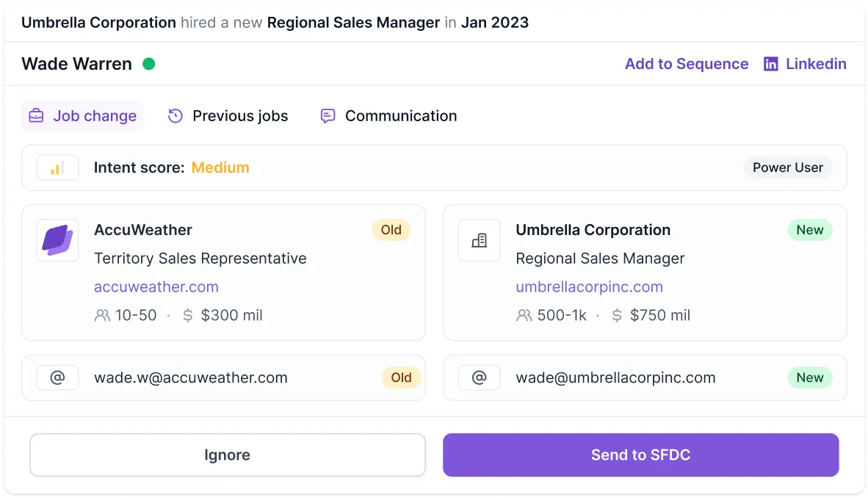Visit the umbrellacorpinc.com link
This screenshot has width=868, height=498.
tap(589, 287)
